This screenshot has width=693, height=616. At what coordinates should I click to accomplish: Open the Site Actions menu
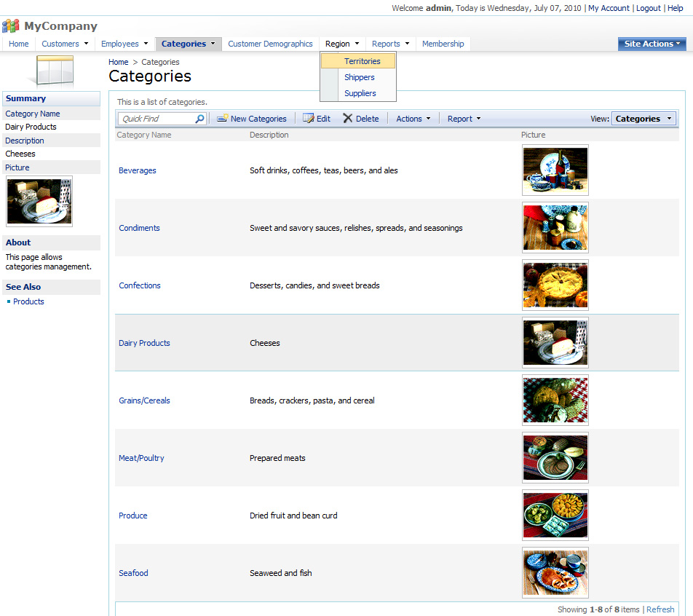pos(652,44)
